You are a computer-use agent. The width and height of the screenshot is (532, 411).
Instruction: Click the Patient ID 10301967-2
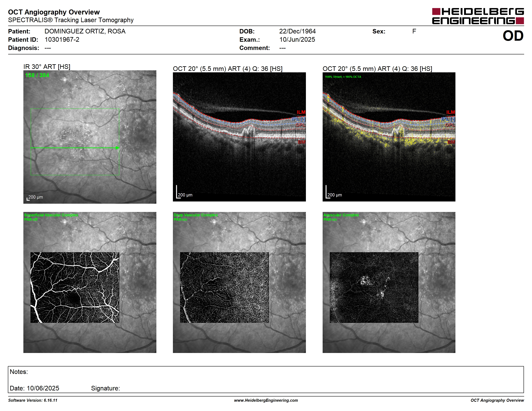(x=62, y=39)
